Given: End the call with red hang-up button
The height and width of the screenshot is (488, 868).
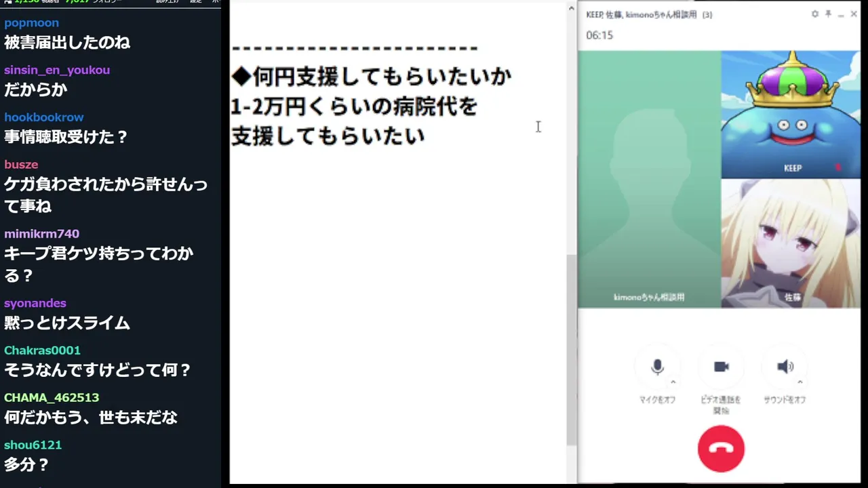Looking at the screenshot, I should (721, 449).
